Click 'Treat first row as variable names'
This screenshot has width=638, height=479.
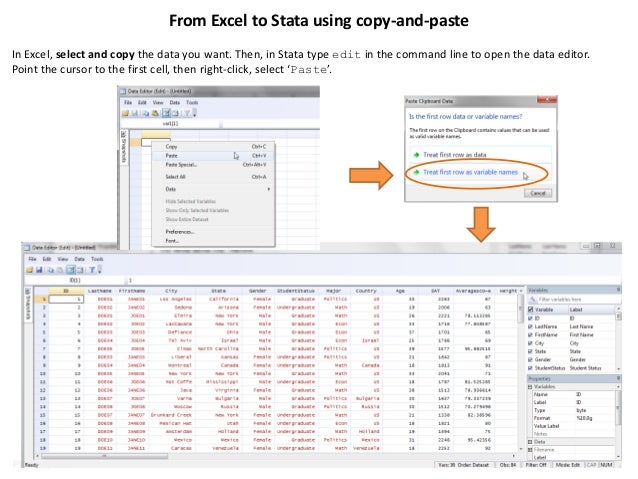(x=480, y=173)
